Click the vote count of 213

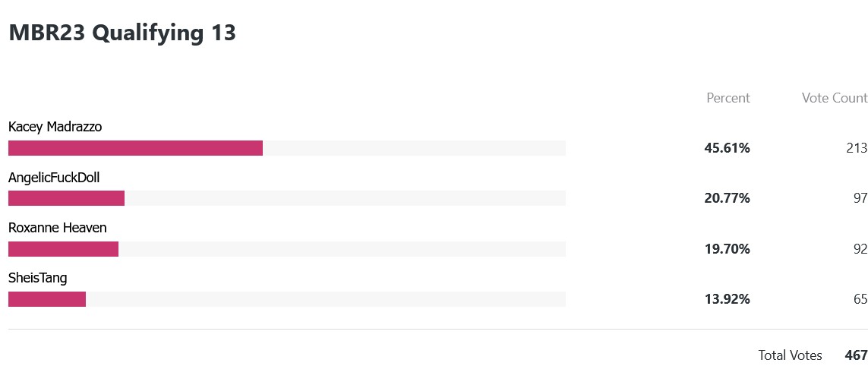(x=857, y=148)
